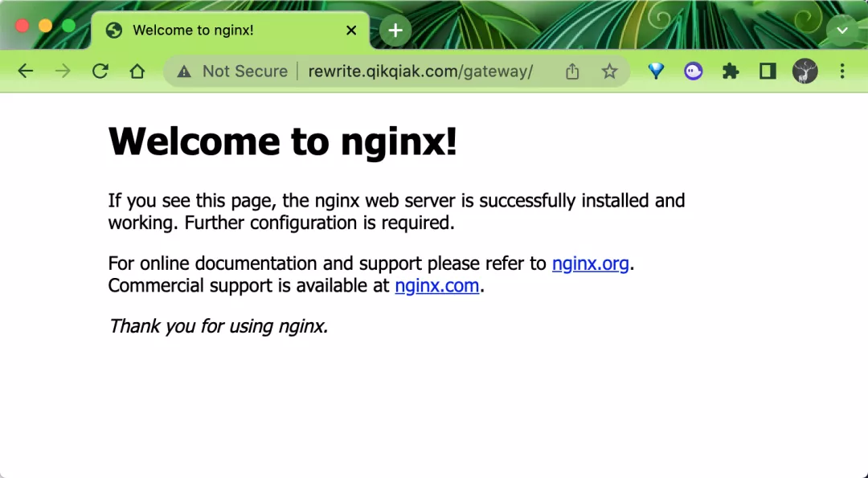The height and width of the screenshot is (478, 868).
Task: Open Chrome's three-dot menu
Action: pyautogui.click(x=842, y=71)
